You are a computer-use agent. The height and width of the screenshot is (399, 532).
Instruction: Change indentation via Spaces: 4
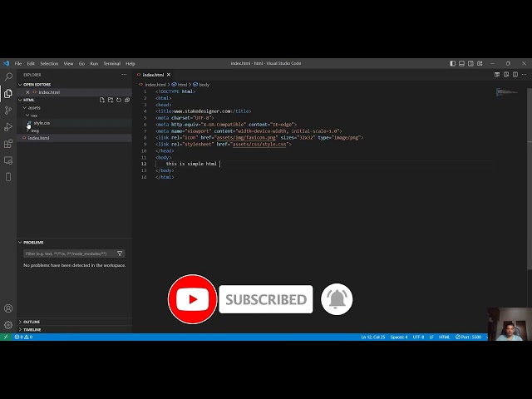[x=399, y=337]
